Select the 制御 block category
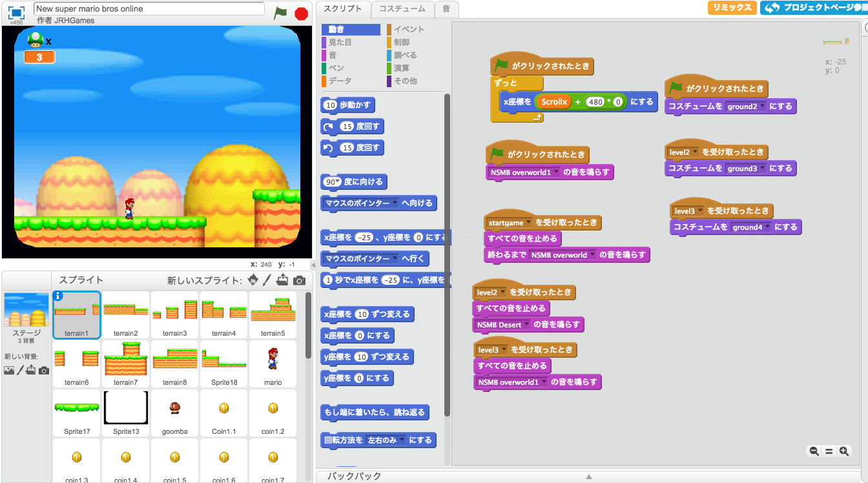 [415, 43]
